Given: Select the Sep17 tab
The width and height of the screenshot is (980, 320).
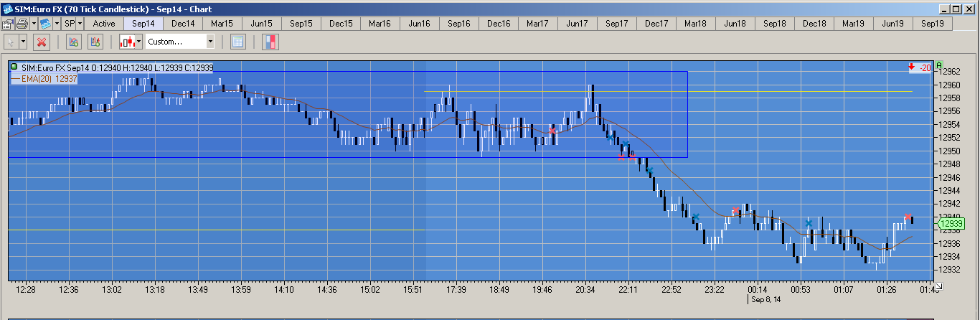Looking at the screenshot, I should point(617,24).
